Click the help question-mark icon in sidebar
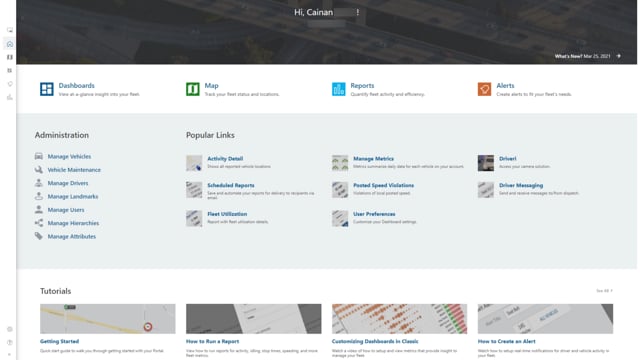 [10, 342]
